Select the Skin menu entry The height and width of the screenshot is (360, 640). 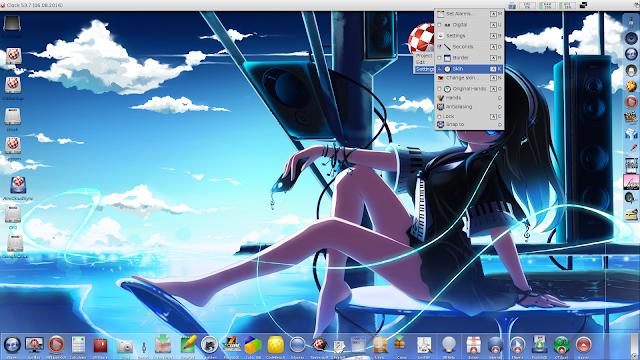coord(469,69)
